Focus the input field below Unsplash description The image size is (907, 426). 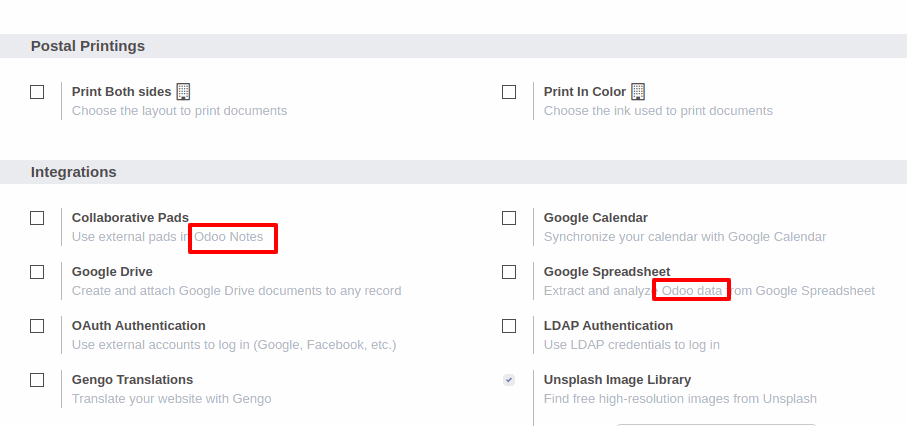(x=716, y=424)
